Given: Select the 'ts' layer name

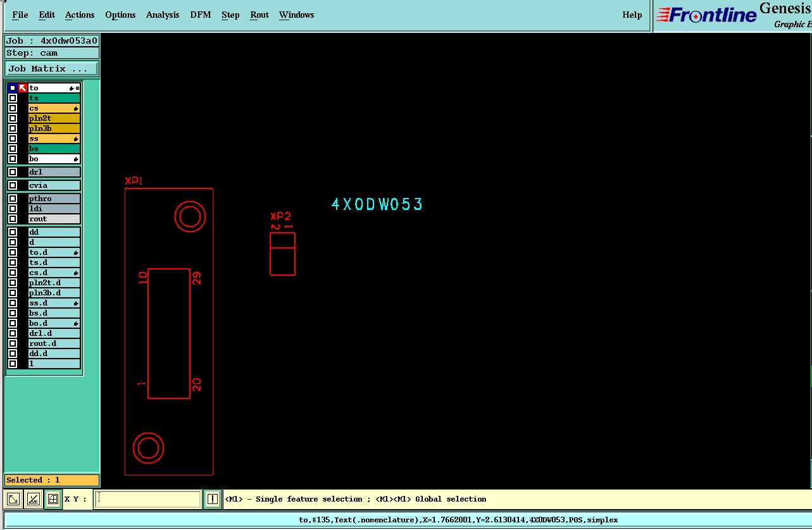Looking at the screenshot, I should click(x=54, y=98).
